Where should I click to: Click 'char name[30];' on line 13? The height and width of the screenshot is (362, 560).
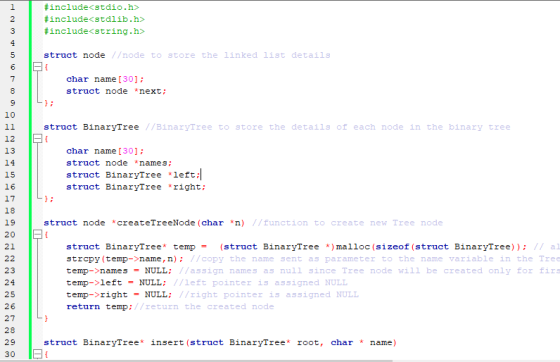tap(105, 151)
